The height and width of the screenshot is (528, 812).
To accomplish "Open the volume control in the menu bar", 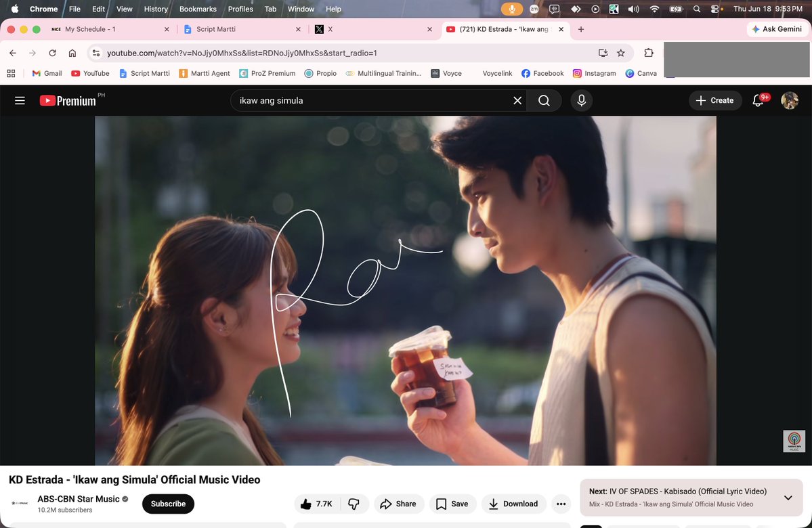I will pos(633,9).
